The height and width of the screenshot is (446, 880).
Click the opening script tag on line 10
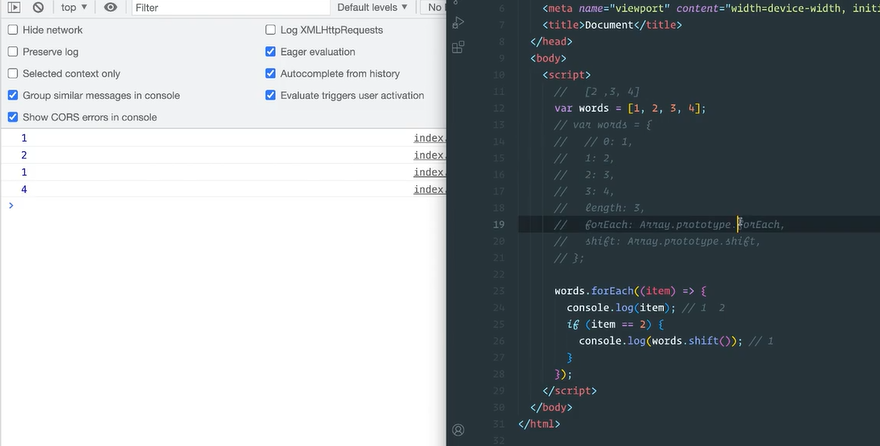(567, 75)
